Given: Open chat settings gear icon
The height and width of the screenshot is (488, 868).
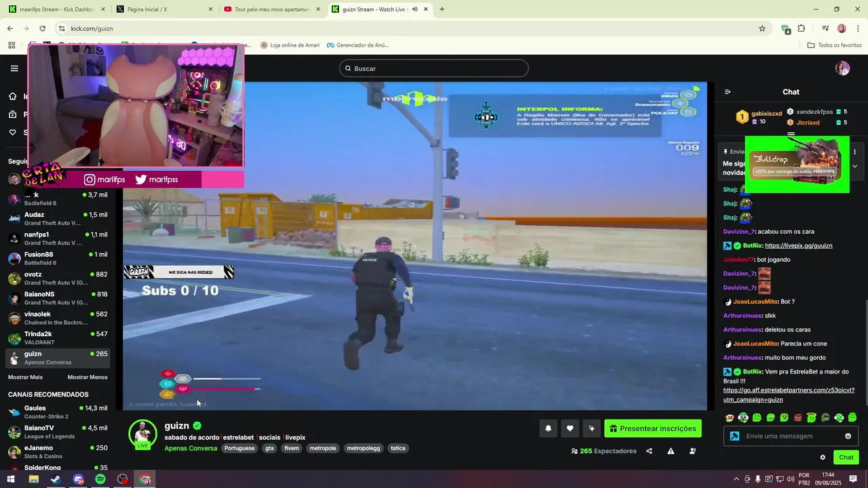Looking at the screenshot, I should coord(823,457).
